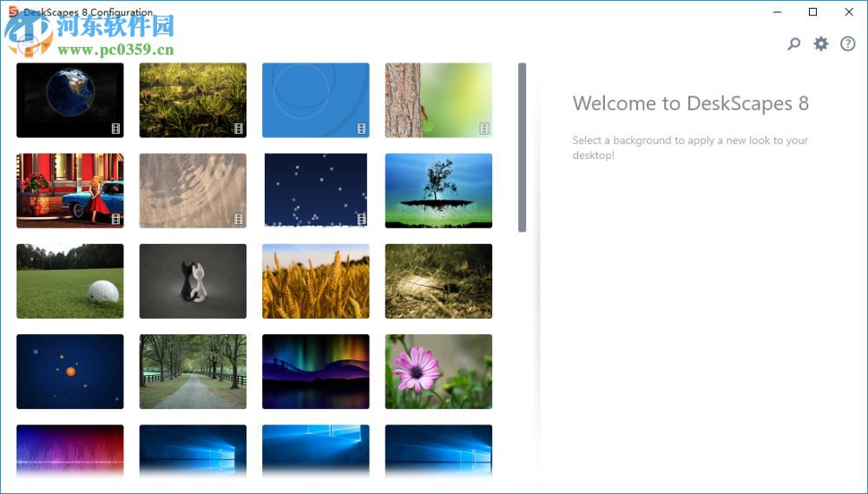Select the blue circles background

point(316,100)
